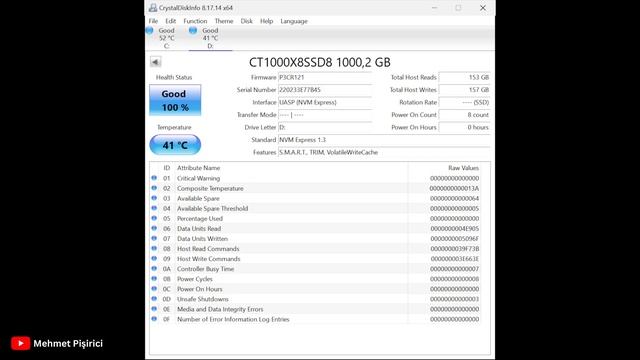Click raw value of Available Spare row

454,199
